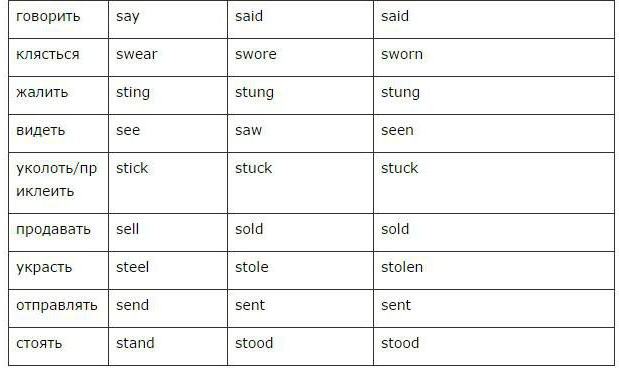619x379 pixels.
Task: Select the "stolen" cell
Action: (493, 270)
